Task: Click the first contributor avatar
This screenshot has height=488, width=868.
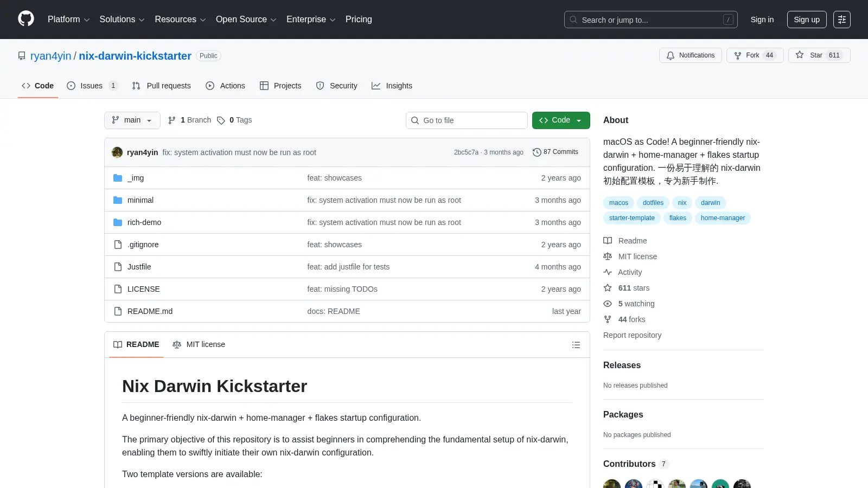Action: tap(612, 484)
